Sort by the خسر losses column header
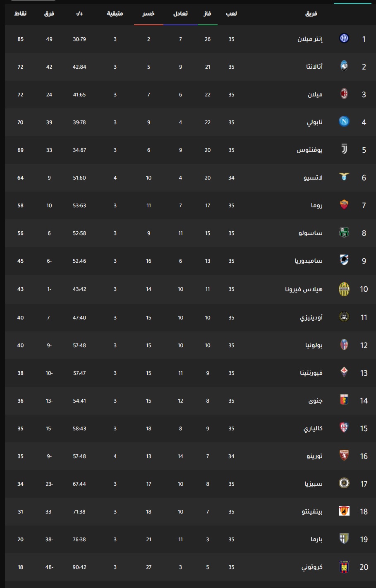The width and height of the screenshot is (376, 588). click(148, 14)
